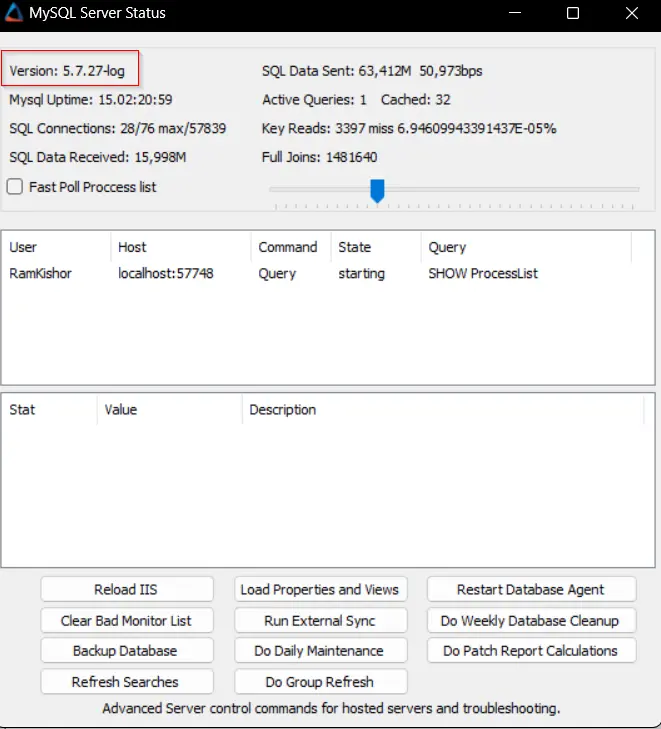The image size is (661, 729).
Task: Click the blue polling rate slider handle
Action: [377, 191]
